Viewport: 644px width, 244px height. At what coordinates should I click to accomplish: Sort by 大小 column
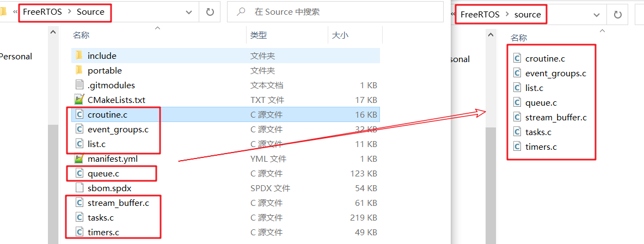[x=340, y=35]
